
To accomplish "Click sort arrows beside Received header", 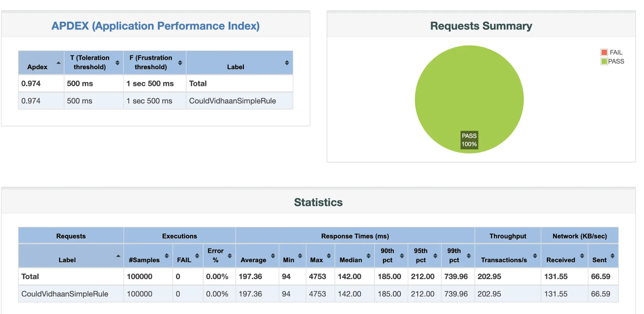I will [582, 256].
